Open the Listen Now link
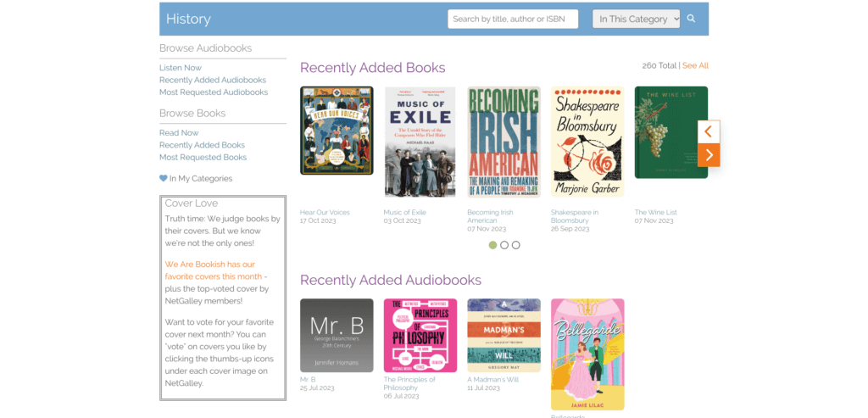 click(x=181, y=68)
